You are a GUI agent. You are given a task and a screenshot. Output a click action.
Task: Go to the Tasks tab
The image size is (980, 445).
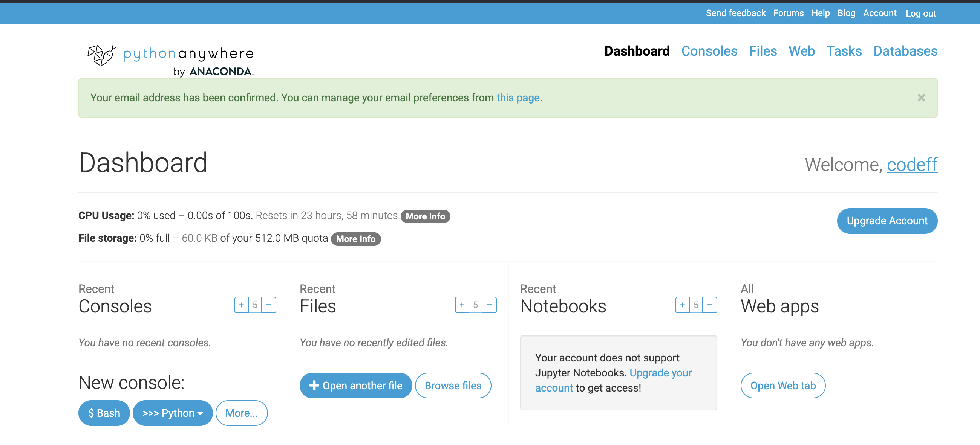coord(844,51)
